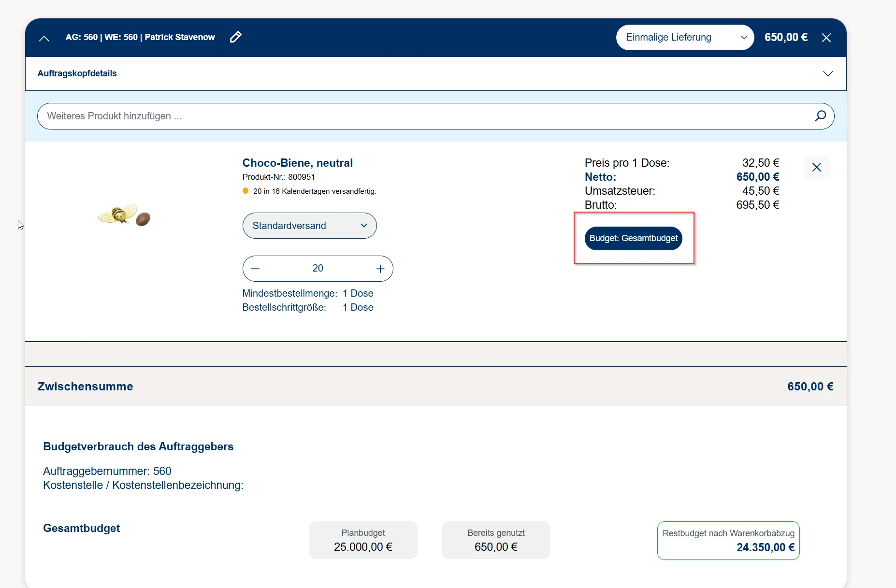Image resolution: width=896 pixels, height=588 pixels.
Task: Increase the quantity with the plus icon
Action: [380, 269]
